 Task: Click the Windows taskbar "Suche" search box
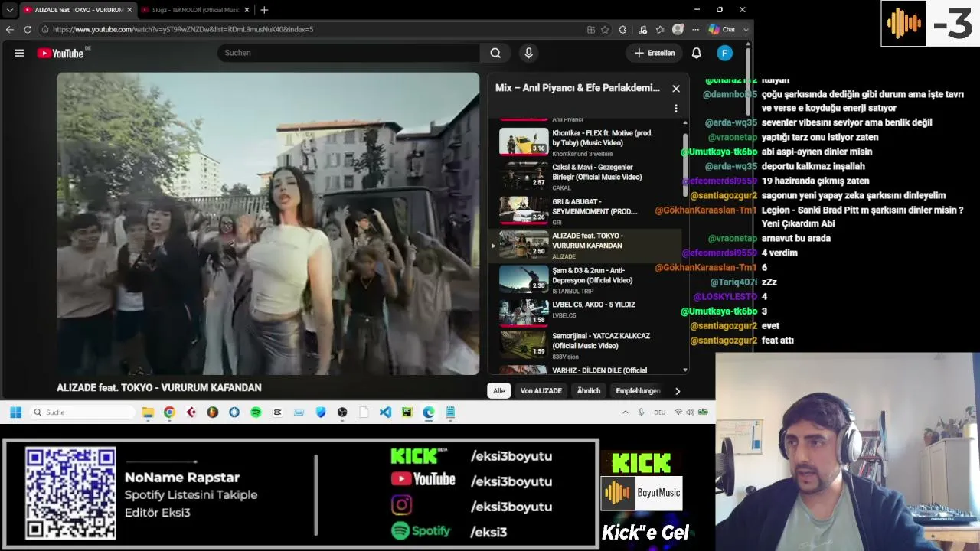(x=83, y=412)
